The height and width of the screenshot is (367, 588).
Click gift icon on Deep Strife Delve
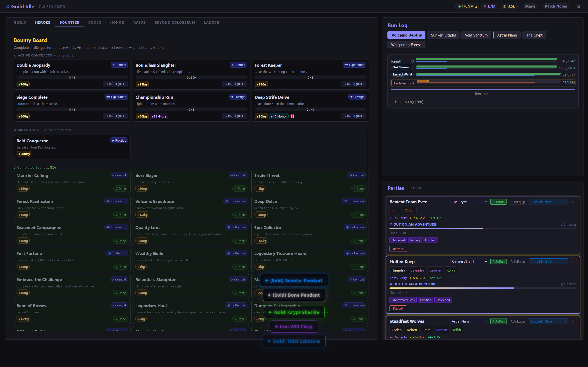pyautogui.click(x=292, y=116)
